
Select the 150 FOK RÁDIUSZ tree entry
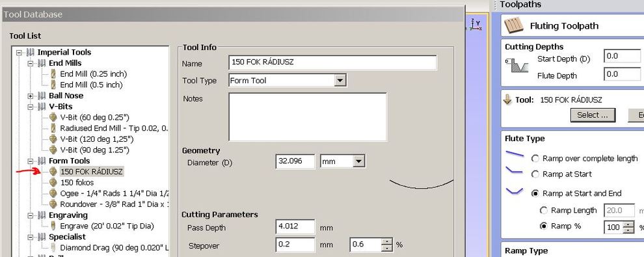(x=92, y=172)
